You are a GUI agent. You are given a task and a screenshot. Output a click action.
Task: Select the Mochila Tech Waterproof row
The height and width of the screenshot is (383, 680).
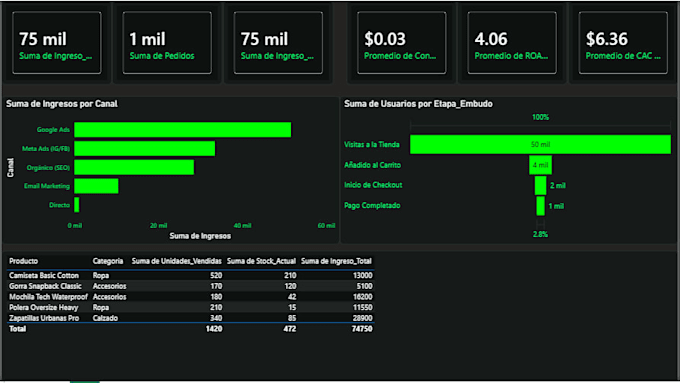pyautogui.click(x=190, y=297)
